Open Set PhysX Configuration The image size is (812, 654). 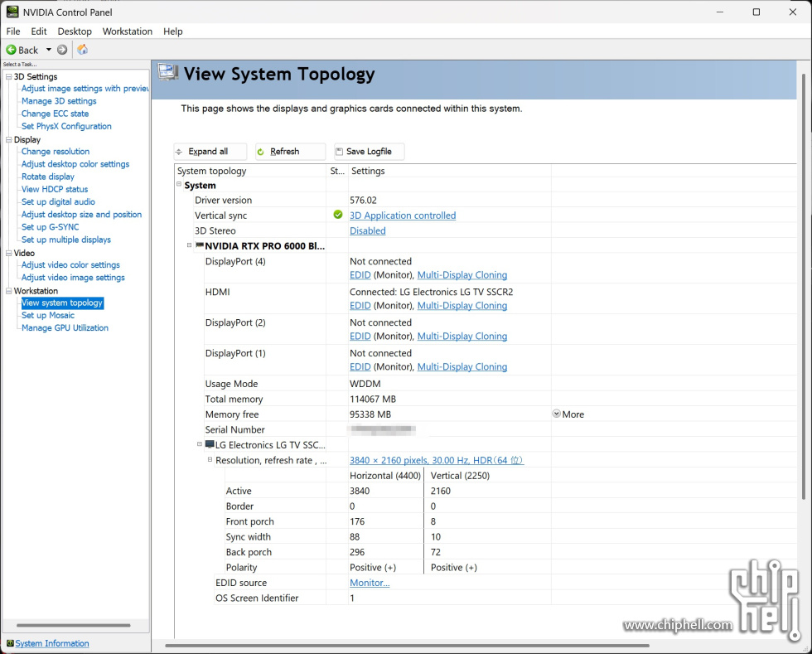click(x=66, y=126)
